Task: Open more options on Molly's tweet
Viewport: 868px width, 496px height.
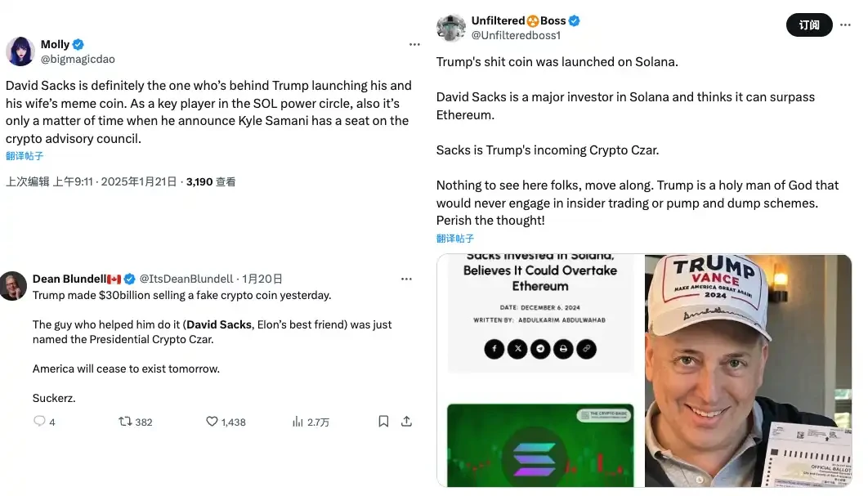Action: (414, 44)
